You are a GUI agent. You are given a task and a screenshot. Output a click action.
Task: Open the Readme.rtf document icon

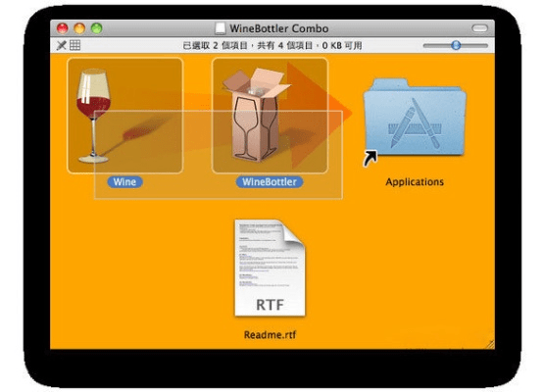(270, 268)
